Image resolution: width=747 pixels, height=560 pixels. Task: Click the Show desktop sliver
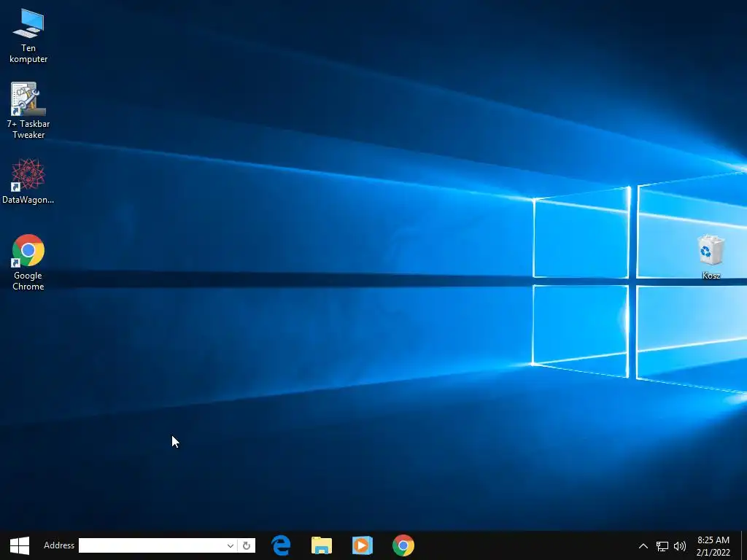744,545
